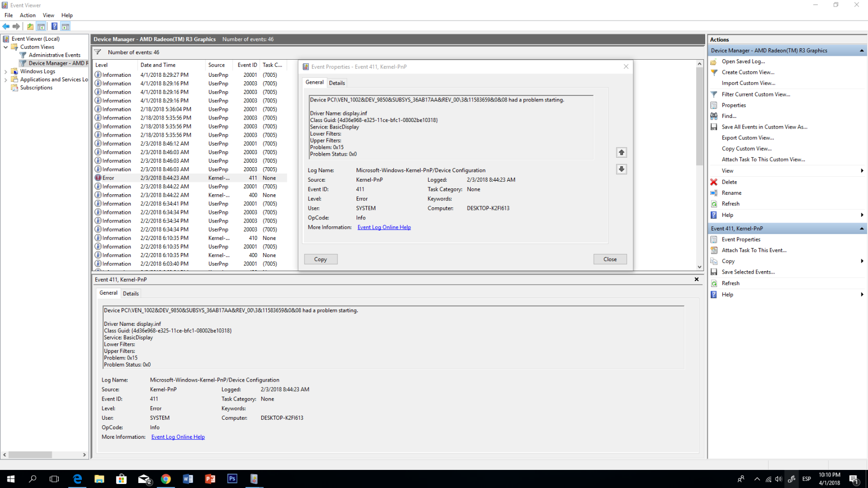Click the Attach Task To This Event icon
Screen dimensions: 868x488
714,250
